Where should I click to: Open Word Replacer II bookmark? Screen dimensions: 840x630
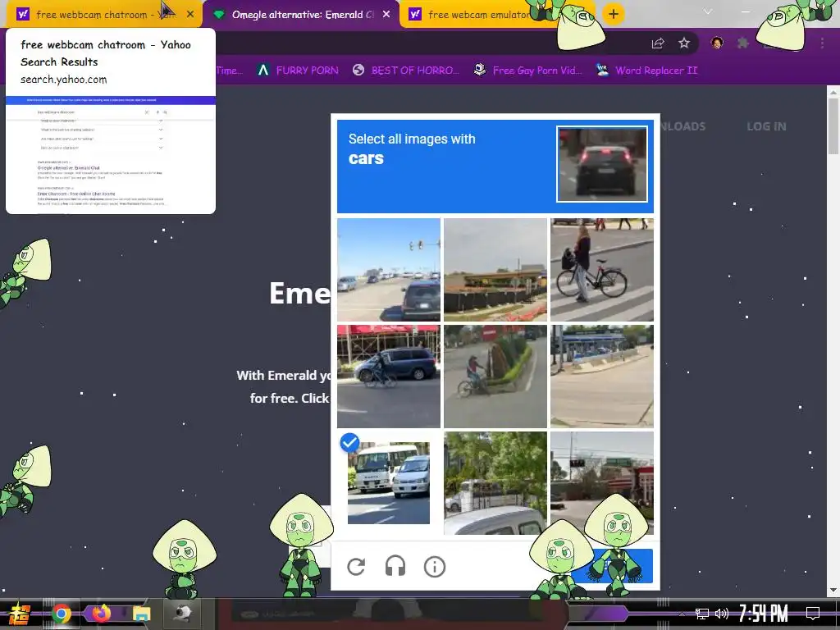[646, 71]
